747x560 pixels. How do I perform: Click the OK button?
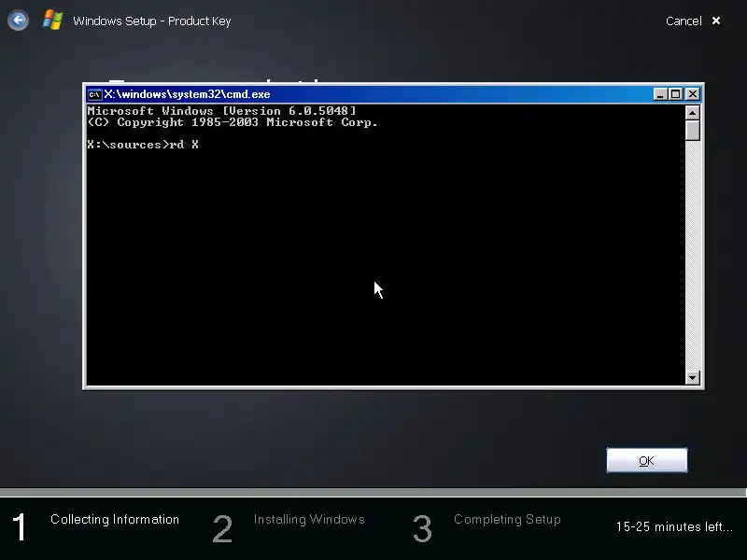click(x=646, y=460)
